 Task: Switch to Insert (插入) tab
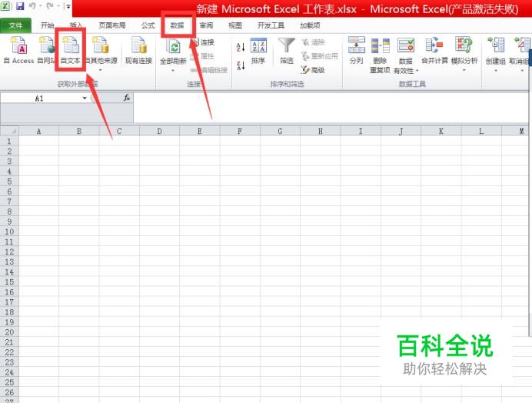[75, 25]
